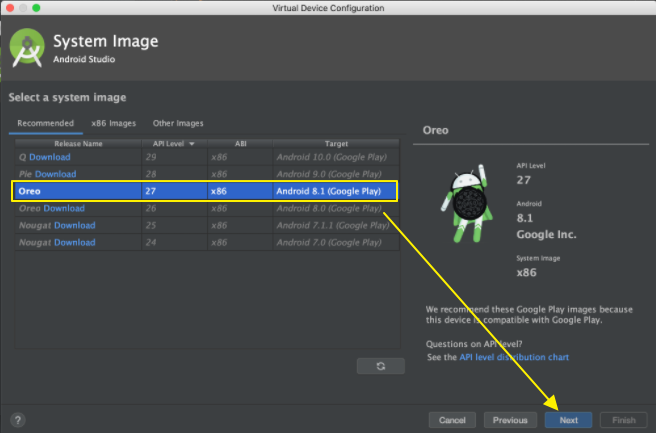Download the Nougat API 24 image
Image resolution: width=656 pixels, height=433 pixels.
[x=74, y=243]
